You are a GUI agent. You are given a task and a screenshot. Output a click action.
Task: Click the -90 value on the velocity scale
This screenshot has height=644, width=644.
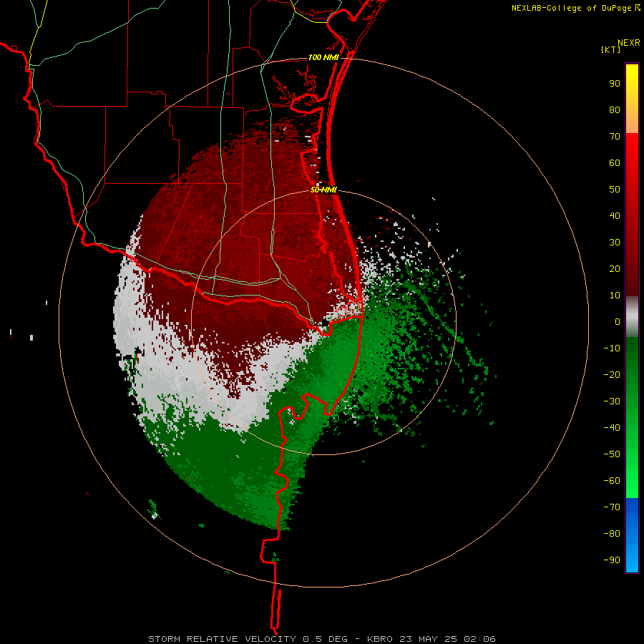point(612,560)
